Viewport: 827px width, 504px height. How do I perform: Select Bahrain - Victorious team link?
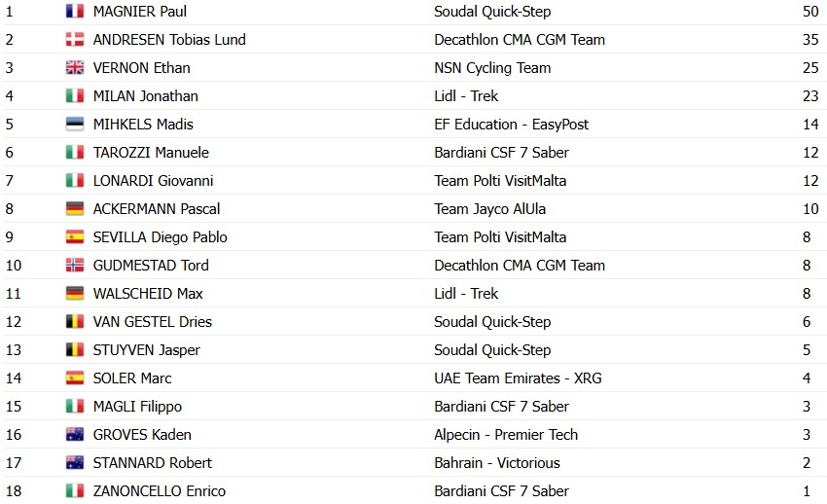pyautogui.click(x=497, y=463)
